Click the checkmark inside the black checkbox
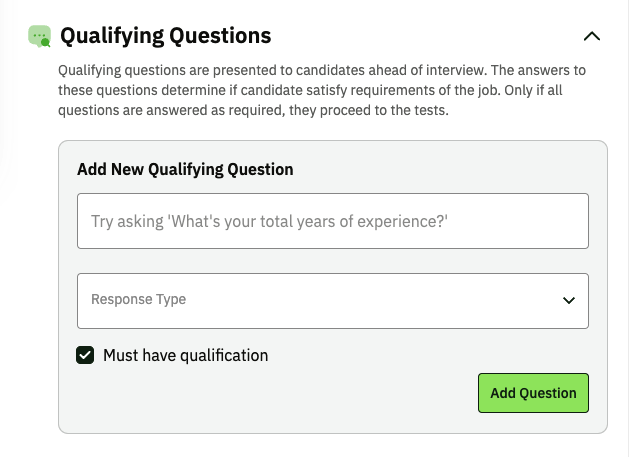This screenshot has height=457, width=629. (x=86, y=355)
